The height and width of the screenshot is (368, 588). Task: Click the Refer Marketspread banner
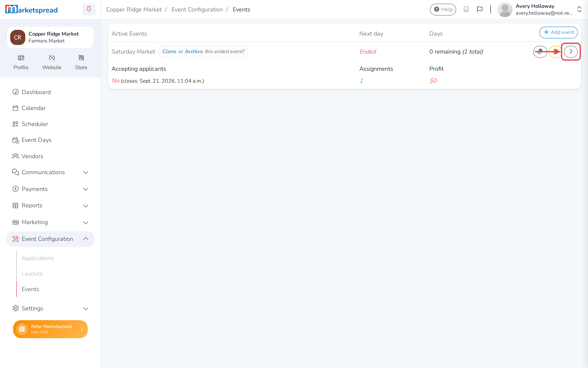click(50, 329)
